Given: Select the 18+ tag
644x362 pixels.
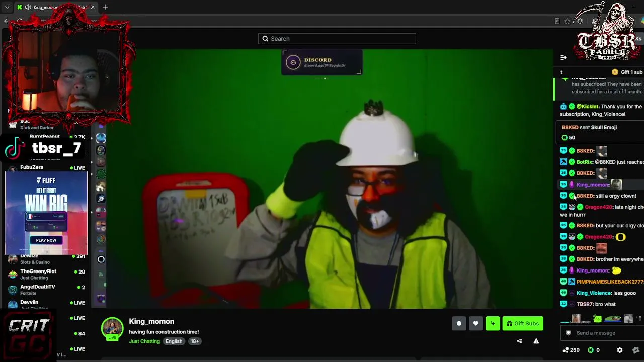Looking at the screenshot, I should tap(195, 341).
